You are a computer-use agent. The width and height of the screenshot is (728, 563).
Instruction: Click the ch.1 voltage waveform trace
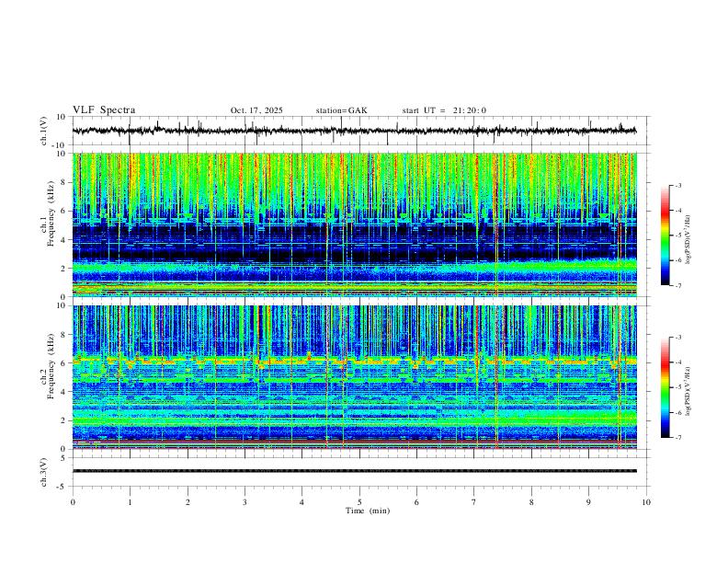[x=354, y=131]
